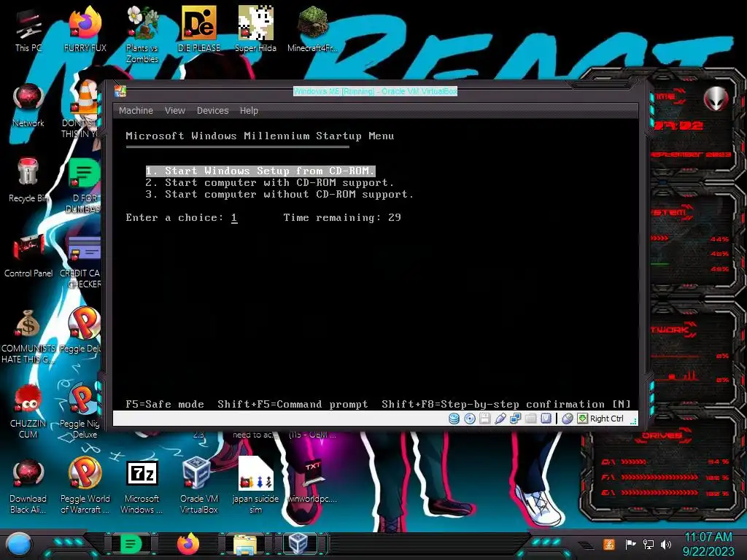The height and width of the screenshot is (560, 747).
Task: Open the Minecraft4Fr desktop icon
Action: click(312, 29)
